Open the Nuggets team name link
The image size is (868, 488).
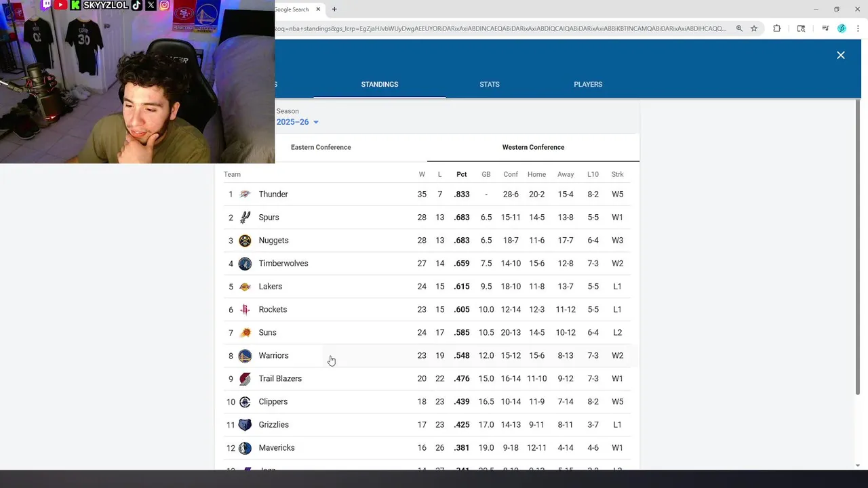tap(273, 241)
